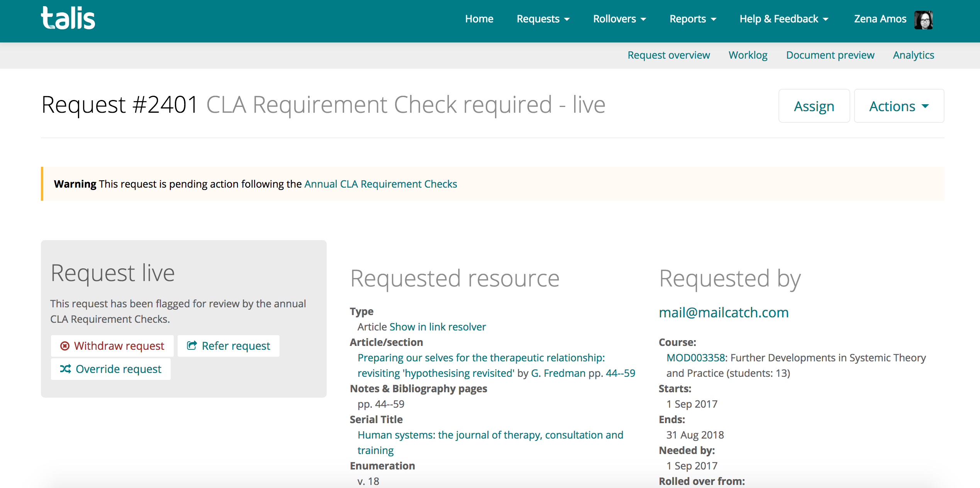980x488 pixels.
Task: Click the Override request shuffle icon
Action: pyautogui.click(x=65, y=369)
